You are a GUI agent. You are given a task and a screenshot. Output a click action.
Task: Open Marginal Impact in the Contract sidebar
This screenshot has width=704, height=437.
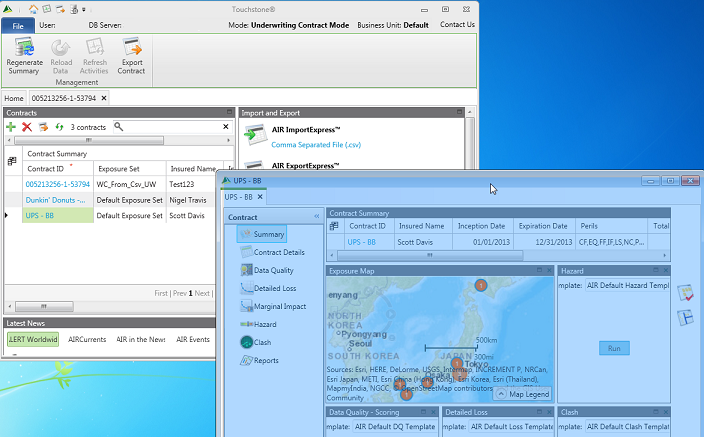tap(278, 306)
